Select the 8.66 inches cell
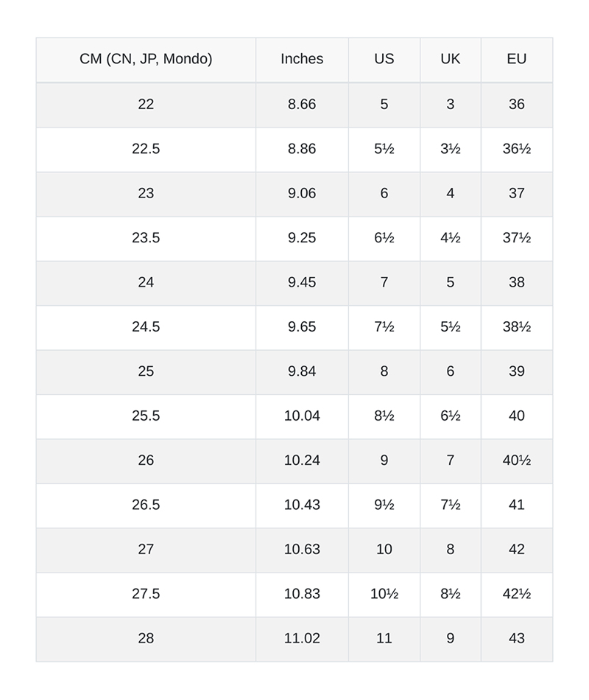Image resolution: width=589 pixels, height=700 pixels. point(302,104)
